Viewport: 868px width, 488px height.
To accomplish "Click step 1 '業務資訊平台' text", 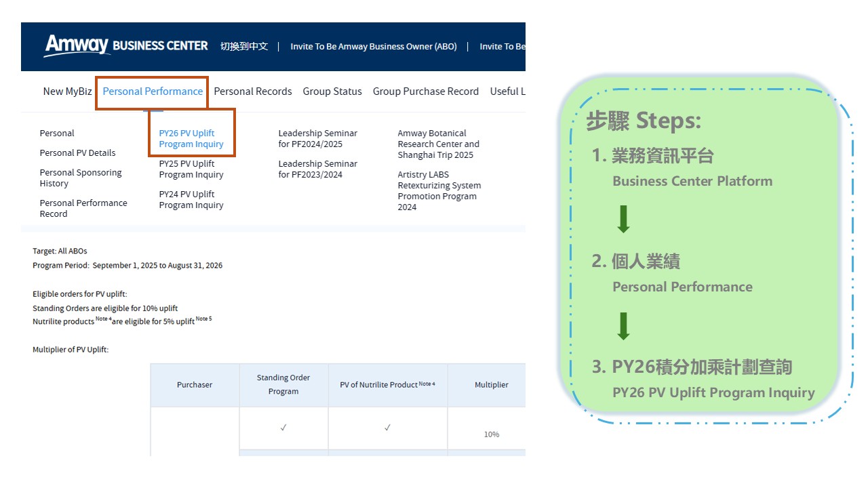I will [x=663, y=156].
